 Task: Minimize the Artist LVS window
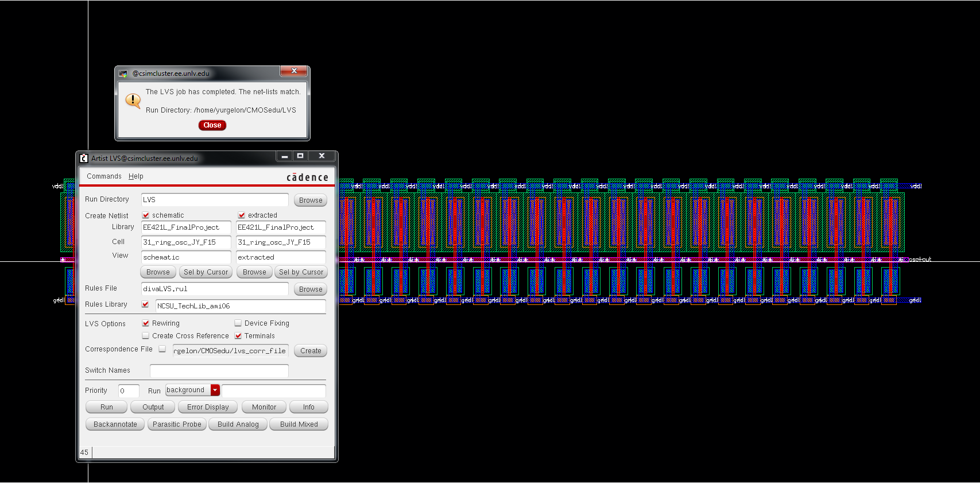click(284, 156)
